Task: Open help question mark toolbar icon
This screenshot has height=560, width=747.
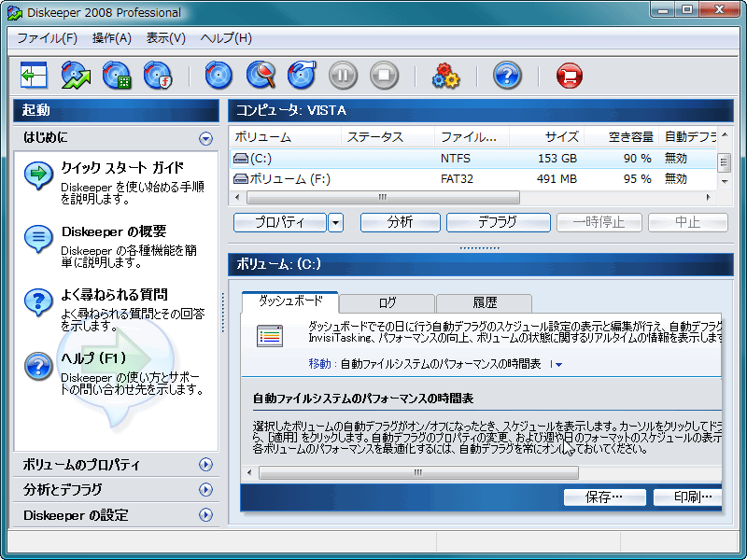Action: (x=507, y=76)
